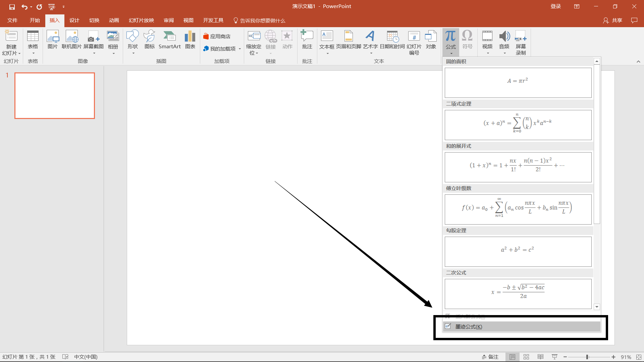This screenshot has width=644, height=362.
Task: Click the Share (共享) button
Action: click(x=612, y=20)
